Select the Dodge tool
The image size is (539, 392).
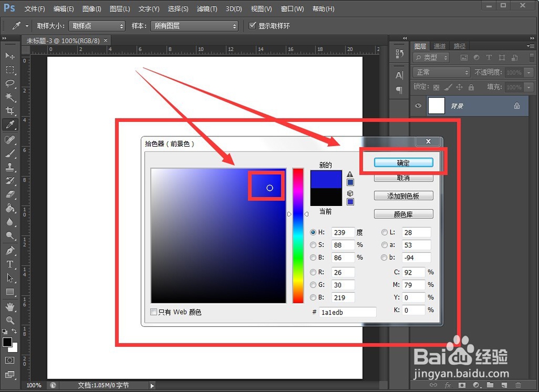pyautogui.click(x=10, y=236)
